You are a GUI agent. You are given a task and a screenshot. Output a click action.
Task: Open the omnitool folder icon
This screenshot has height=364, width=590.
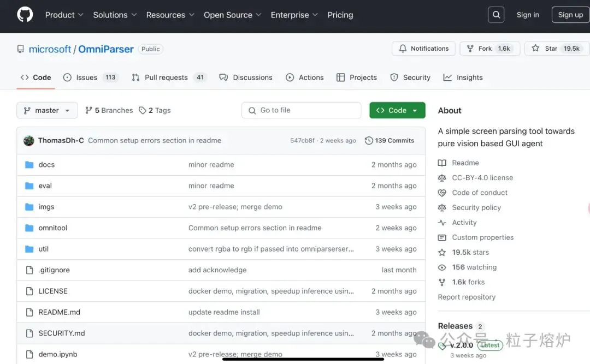(29, 228)
